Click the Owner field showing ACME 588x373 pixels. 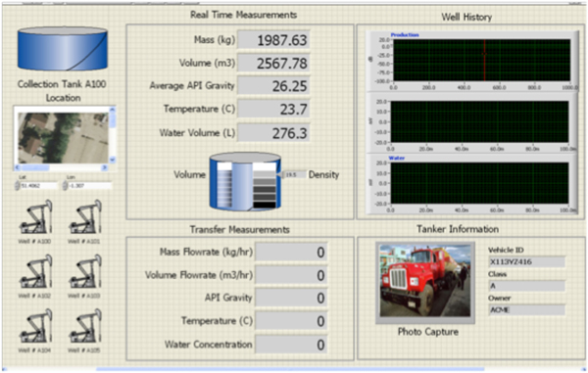tap(526, 309)
